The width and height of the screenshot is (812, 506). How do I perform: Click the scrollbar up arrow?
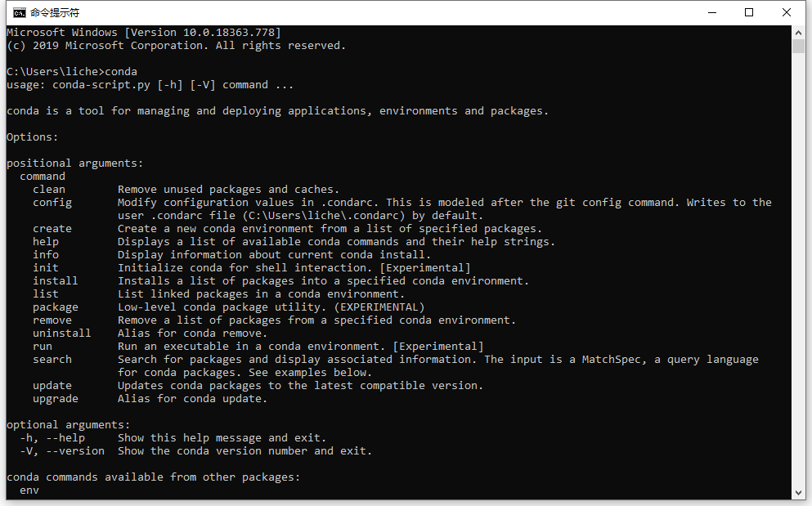click(799, 33)
